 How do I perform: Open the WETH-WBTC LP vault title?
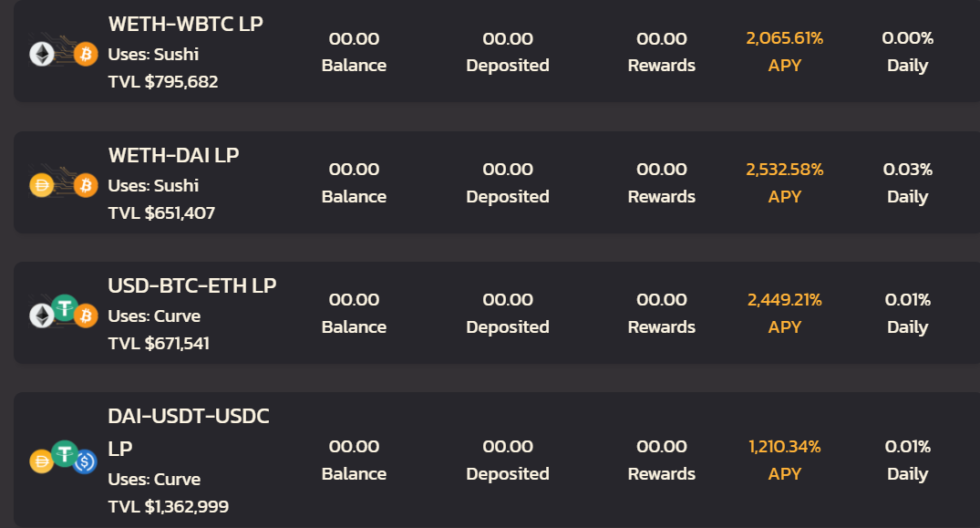pos(186,24)
